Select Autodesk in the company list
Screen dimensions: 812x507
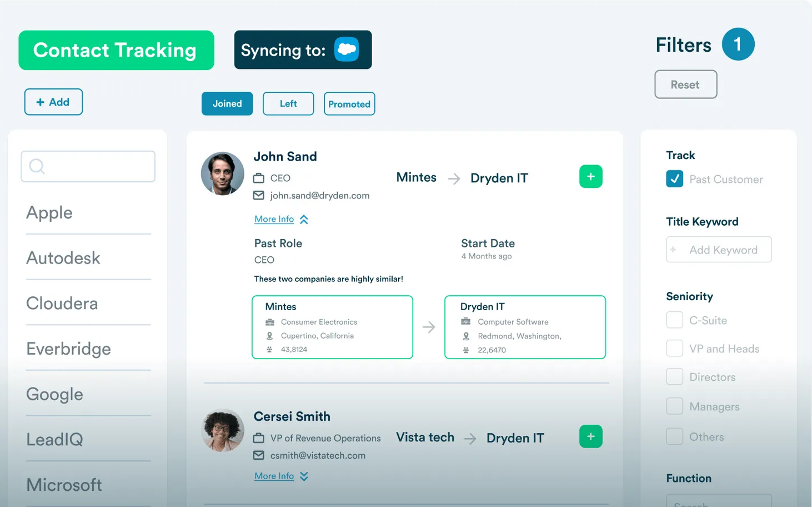(x=63, y=258)
